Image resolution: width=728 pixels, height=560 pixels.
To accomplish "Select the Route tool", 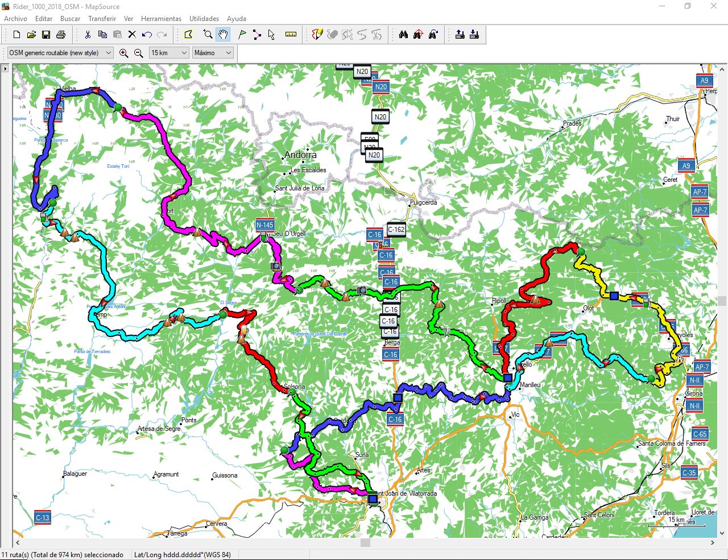I will [257, 35].
